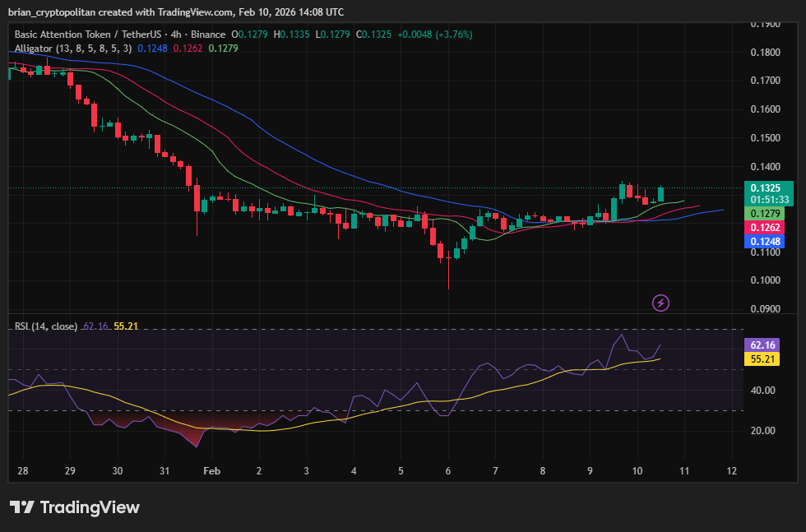
Task: Click the 0.1800 price axis label
Action: (x=766, y=53)
